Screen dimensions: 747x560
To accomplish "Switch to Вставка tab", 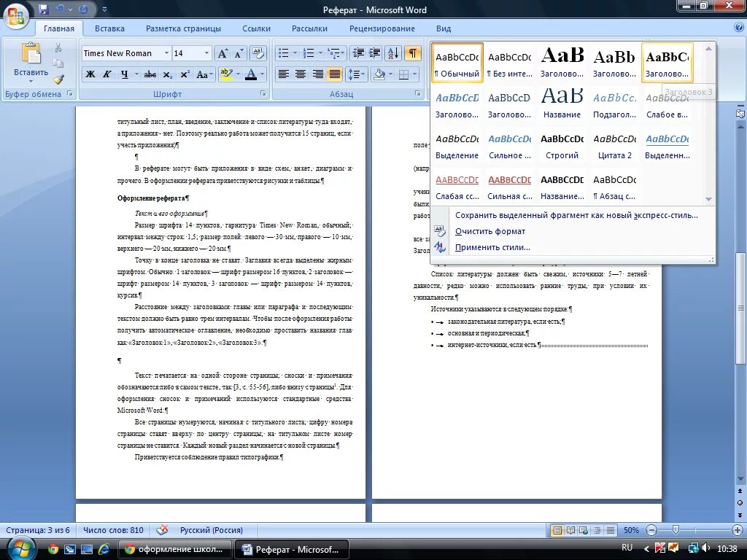I will (109, 28).
